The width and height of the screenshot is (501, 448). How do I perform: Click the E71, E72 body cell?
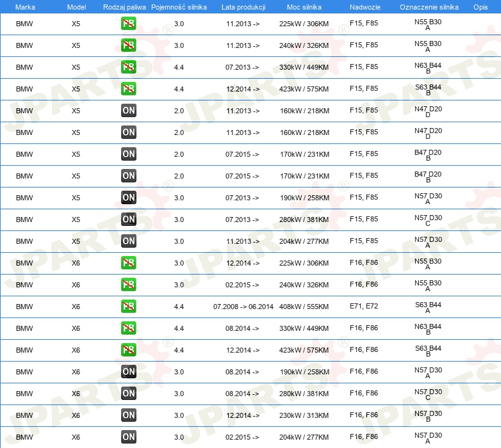tap(363, 307)
